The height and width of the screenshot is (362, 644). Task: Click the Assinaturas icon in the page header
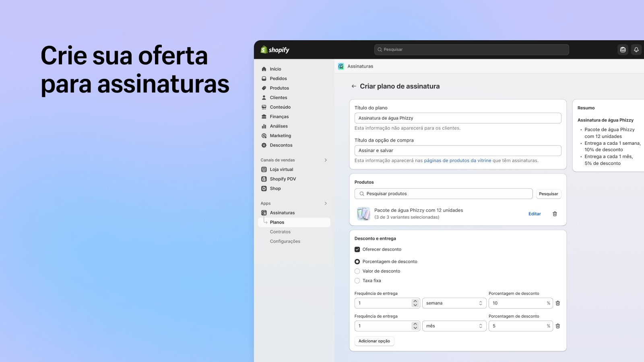pos(341,66)
